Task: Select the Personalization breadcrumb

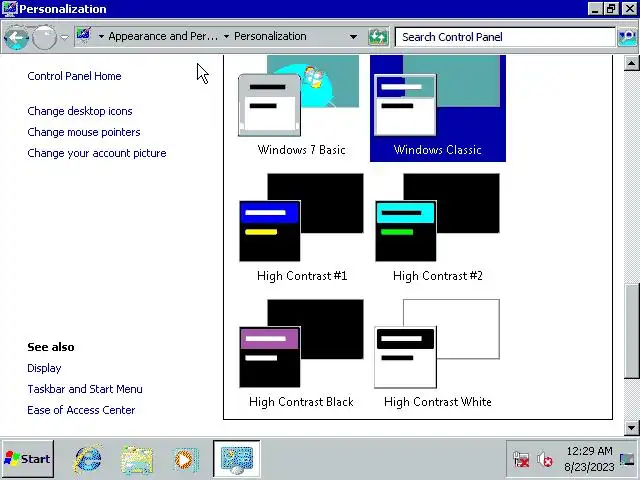Action: tap(270, 36)
